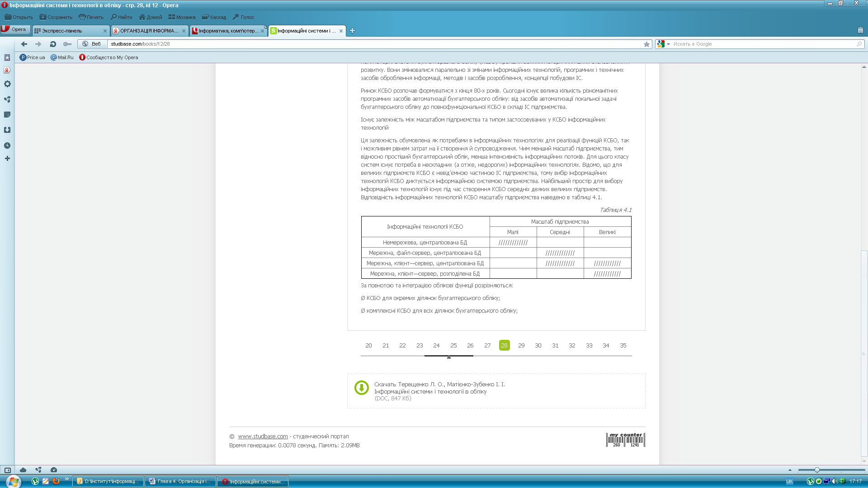Open Opera Link cloud icon
Viewport: 868px width, 488px height.
[23, 470]
